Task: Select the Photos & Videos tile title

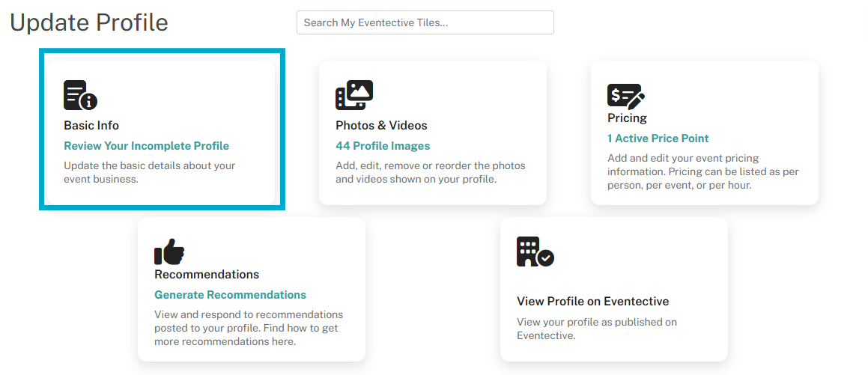Action: click(381, 126)
